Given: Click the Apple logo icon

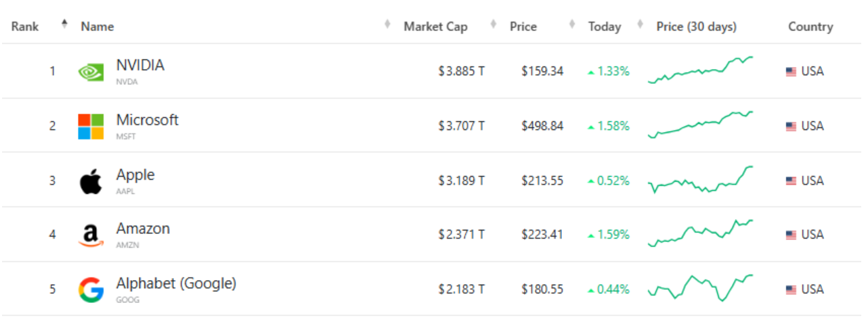Looking at the screenshot, I should [x=91, y=181].
